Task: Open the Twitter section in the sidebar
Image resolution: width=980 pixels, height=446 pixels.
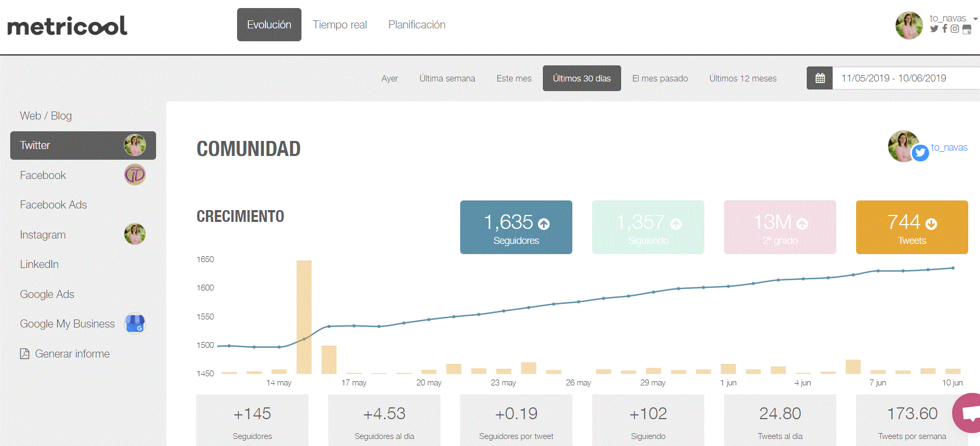Action: pyautogui.click(x=83, y=145)
